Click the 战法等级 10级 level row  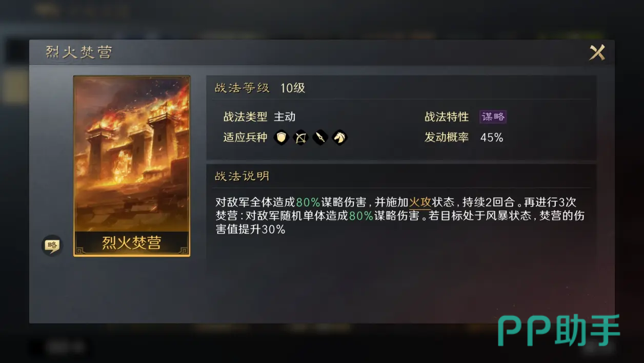coord(401,88)
